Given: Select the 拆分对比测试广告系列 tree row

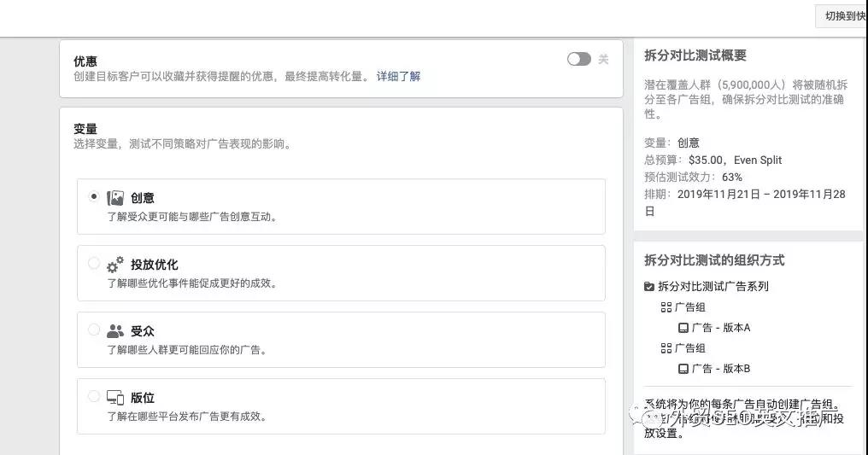Looking at the screenshot, I should [x=707, y=286].
